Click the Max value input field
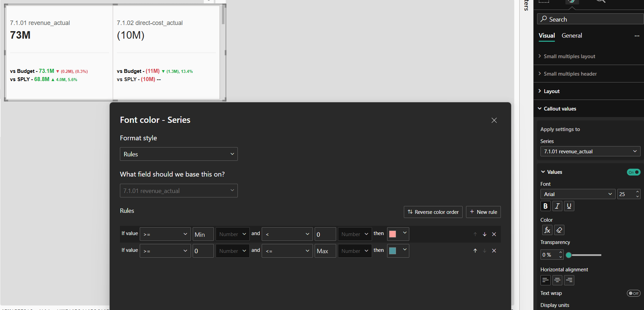Viewport: 644px width, 310px height. [325, 251]
